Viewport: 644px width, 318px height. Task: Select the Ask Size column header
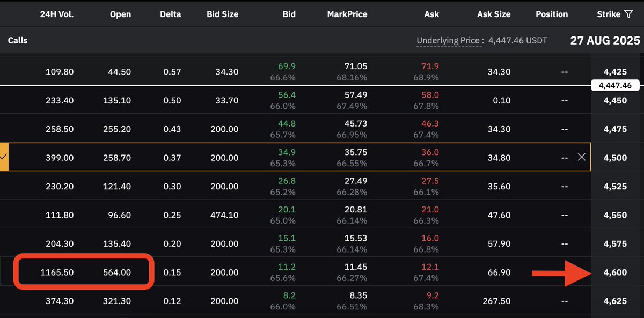[x=494, y=14]
